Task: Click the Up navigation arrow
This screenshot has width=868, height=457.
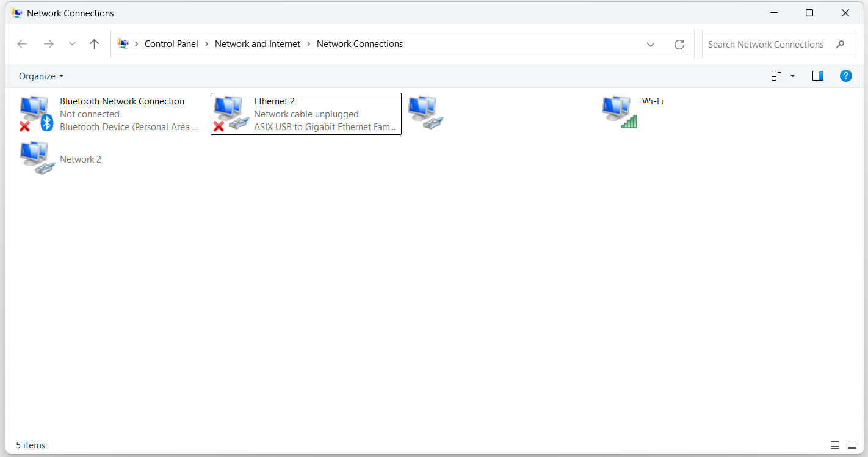Action: (x=94, y=44)
